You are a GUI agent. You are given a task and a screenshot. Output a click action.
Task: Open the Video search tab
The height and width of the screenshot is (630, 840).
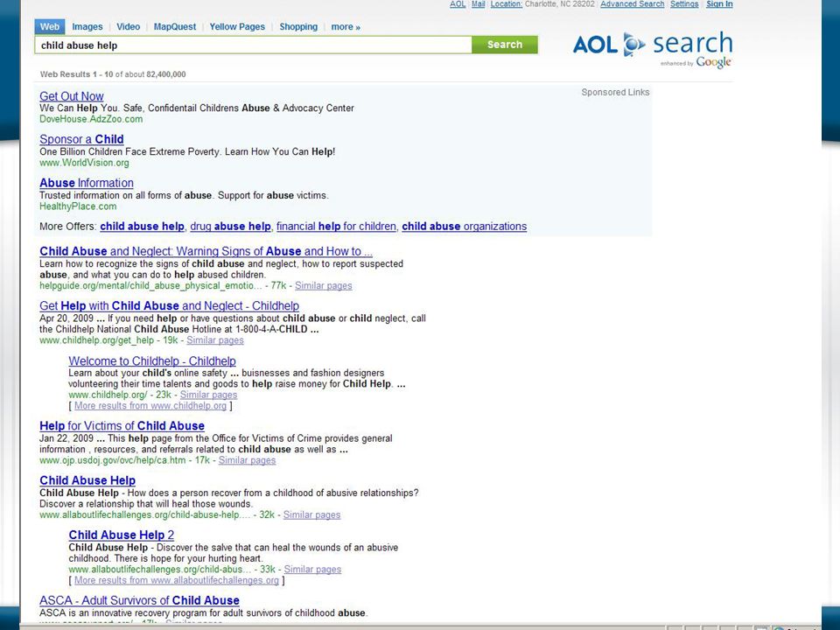point(128,27)
